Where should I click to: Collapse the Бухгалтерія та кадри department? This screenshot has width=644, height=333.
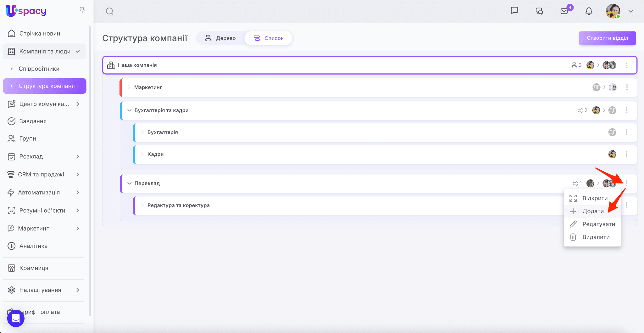(x=129, y=110)
